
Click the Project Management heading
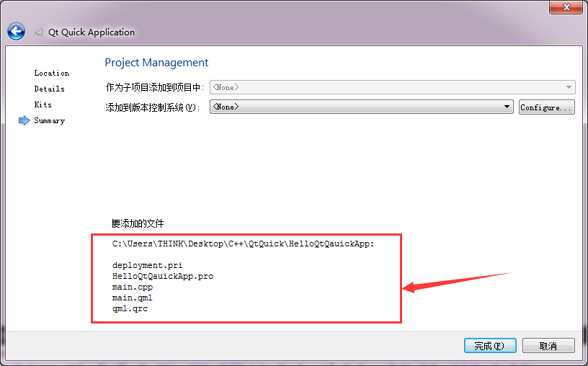(156, 63)
